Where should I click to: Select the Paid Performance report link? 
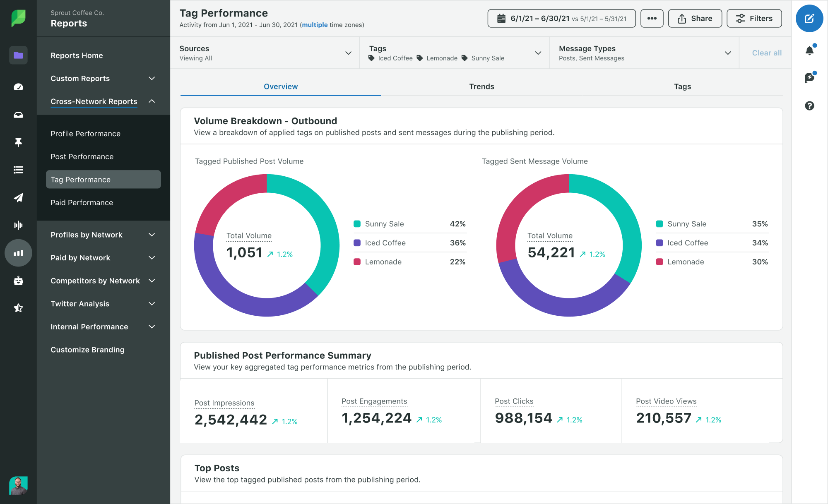pyautogui.click(x=82, y=202)
